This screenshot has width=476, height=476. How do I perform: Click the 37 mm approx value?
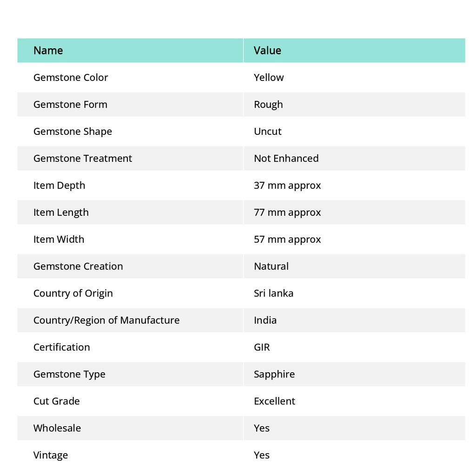pyautogui.click(x=287, y=185)
